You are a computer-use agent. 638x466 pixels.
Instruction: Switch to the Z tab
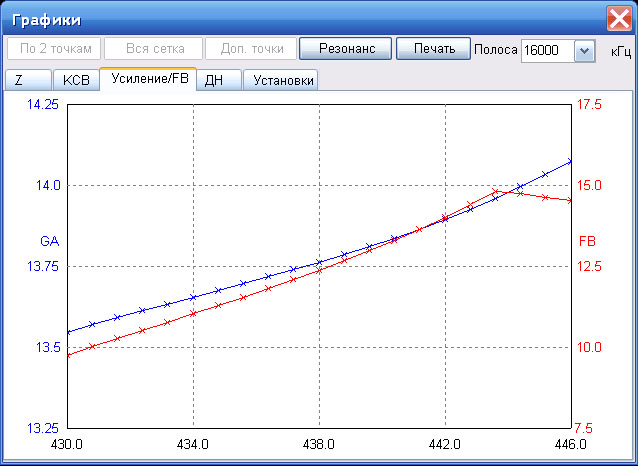tap(28, 80)
